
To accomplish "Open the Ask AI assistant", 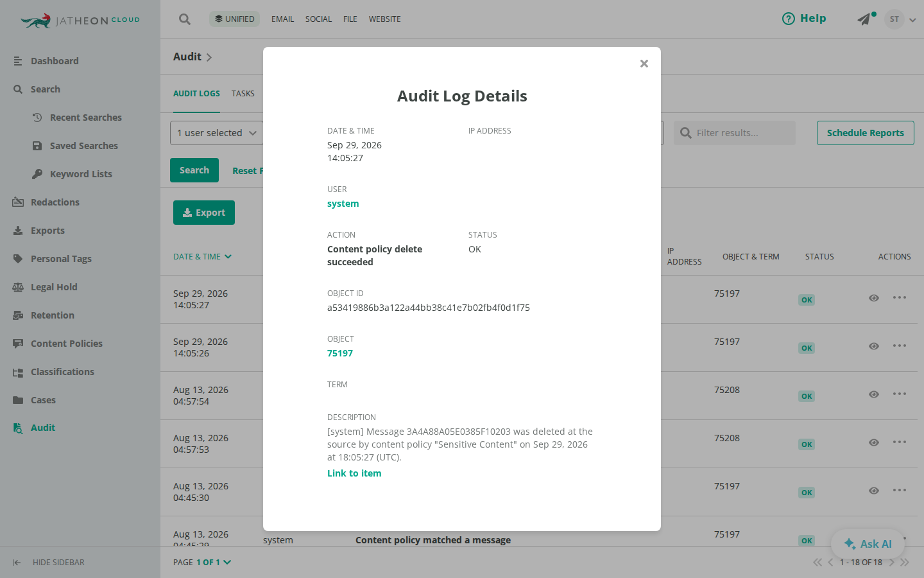I will point(868,544).
